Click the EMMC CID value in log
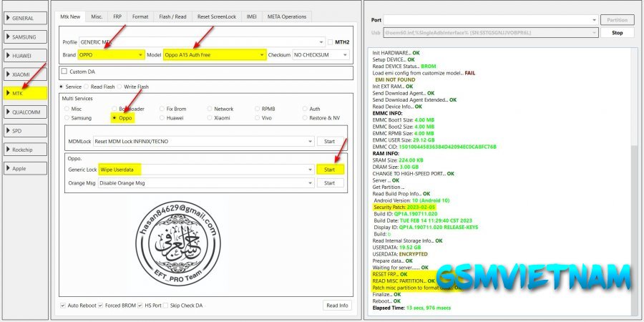The width and height of the screenshot is (644, 322). click(x=447, y=147)
